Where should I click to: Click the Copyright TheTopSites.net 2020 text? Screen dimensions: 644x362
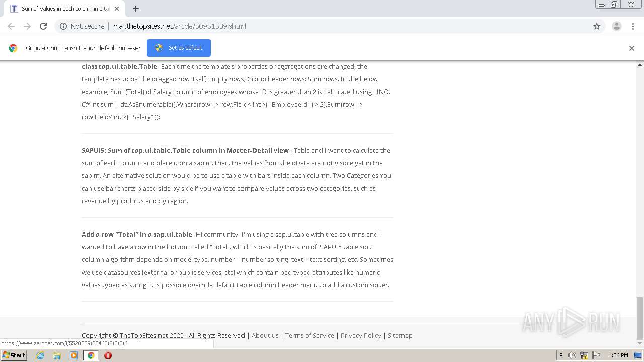click(x=163, y=335)
